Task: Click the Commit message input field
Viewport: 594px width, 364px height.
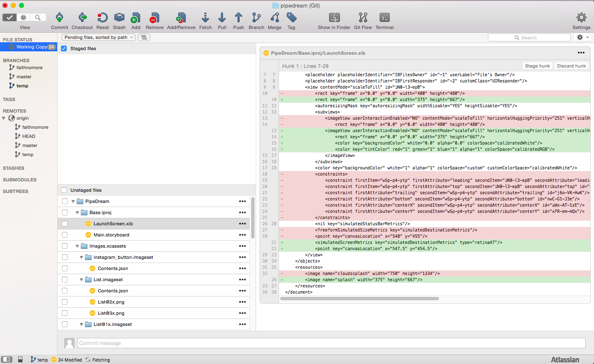Action: (x=332, y=343)
